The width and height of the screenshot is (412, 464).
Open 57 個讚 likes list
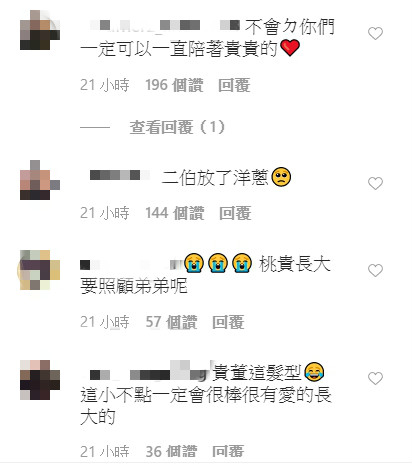(x=171, y=322)
